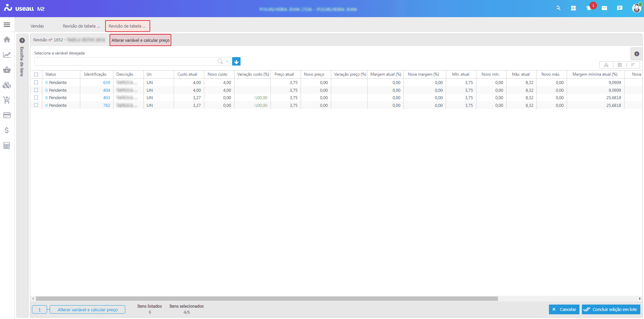Open the notifications bell icon
This screenshot has height=319, width=644.
pyautogui.click(x=589, y=8)
